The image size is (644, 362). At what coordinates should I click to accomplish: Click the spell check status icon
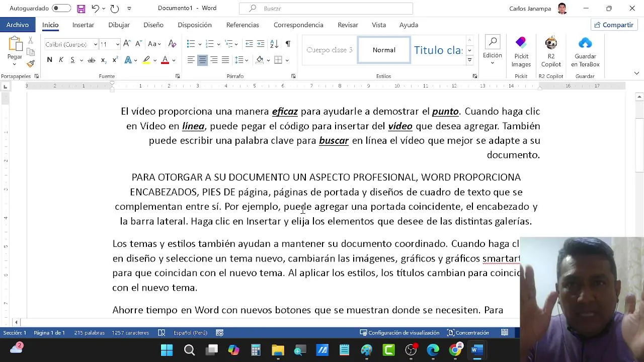click(x=162, y=333)
